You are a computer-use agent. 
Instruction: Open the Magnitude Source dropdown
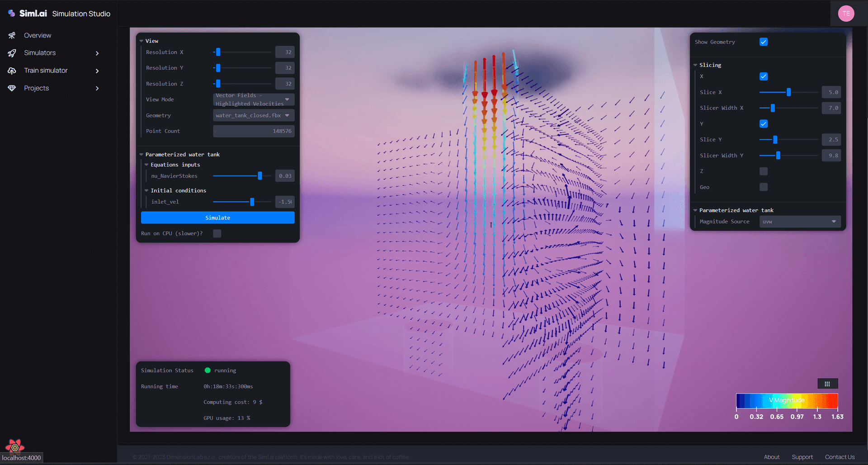799,221
